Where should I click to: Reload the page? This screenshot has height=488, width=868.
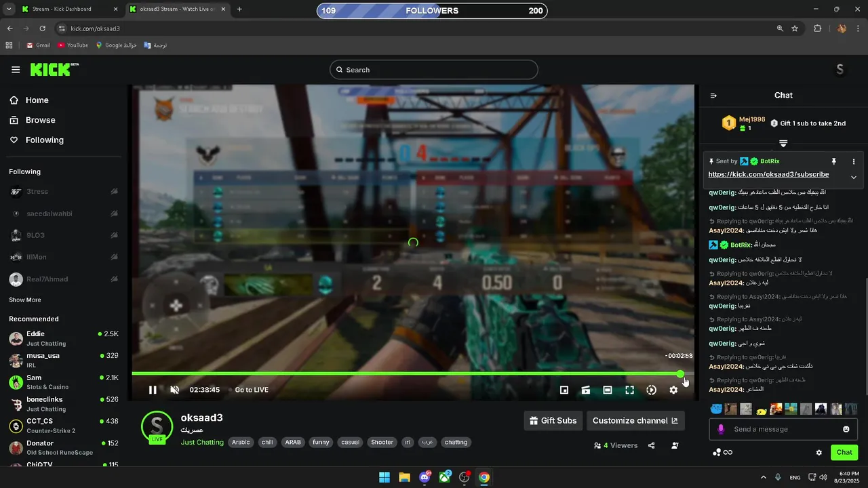click(43, 28)
